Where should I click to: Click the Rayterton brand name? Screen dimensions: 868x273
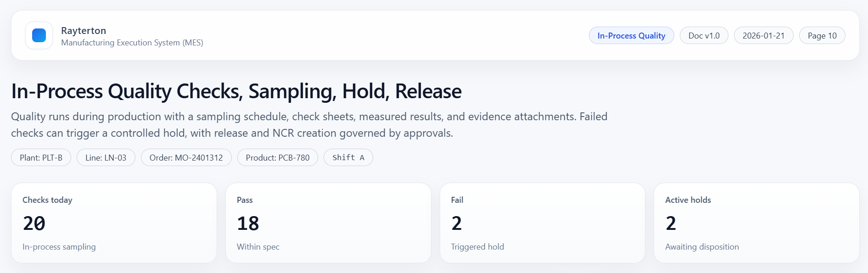click(84, 31)
